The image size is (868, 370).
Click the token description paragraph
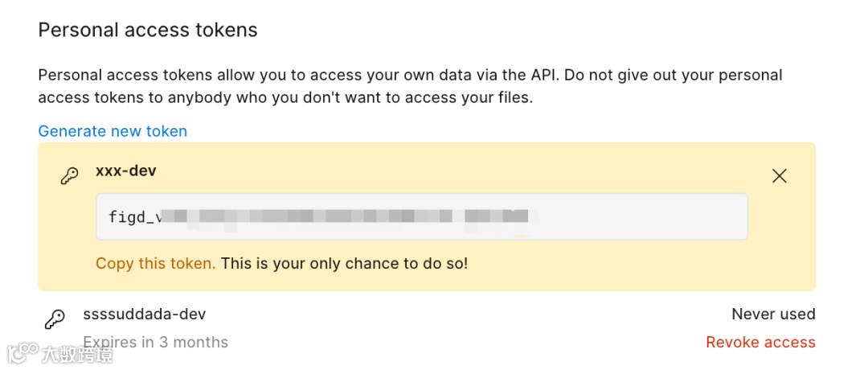pos(410,87)
